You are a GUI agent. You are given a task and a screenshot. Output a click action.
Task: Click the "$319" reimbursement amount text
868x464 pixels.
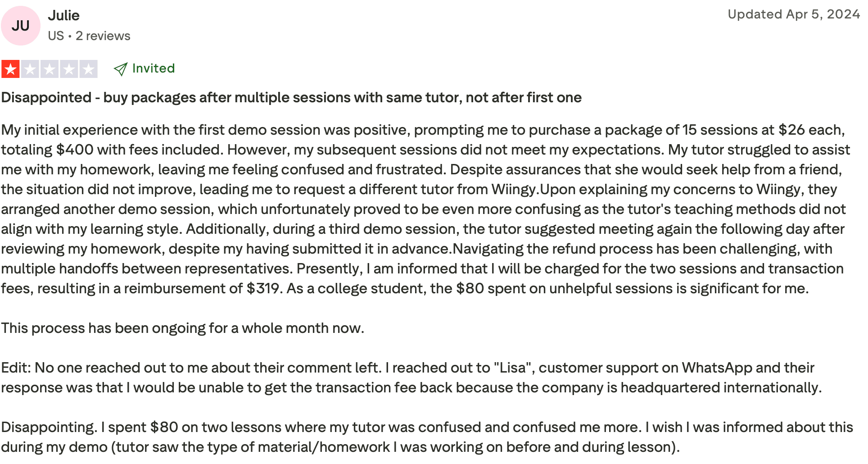pos(263,288)
